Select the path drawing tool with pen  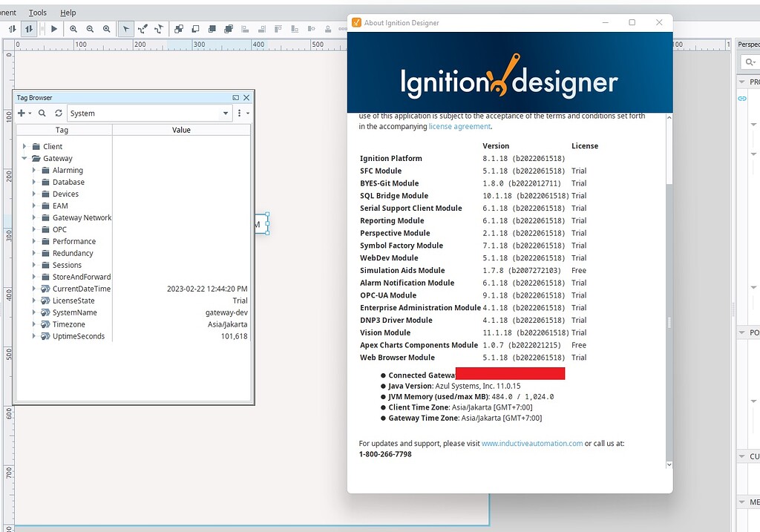[142, 29]
